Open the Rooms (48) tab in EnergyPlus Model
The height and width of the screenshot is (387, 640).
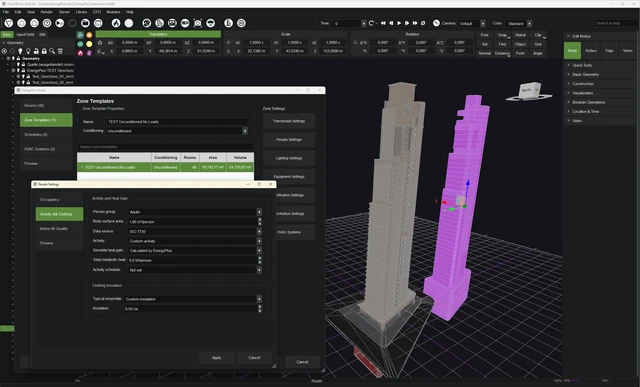(46, 105)
